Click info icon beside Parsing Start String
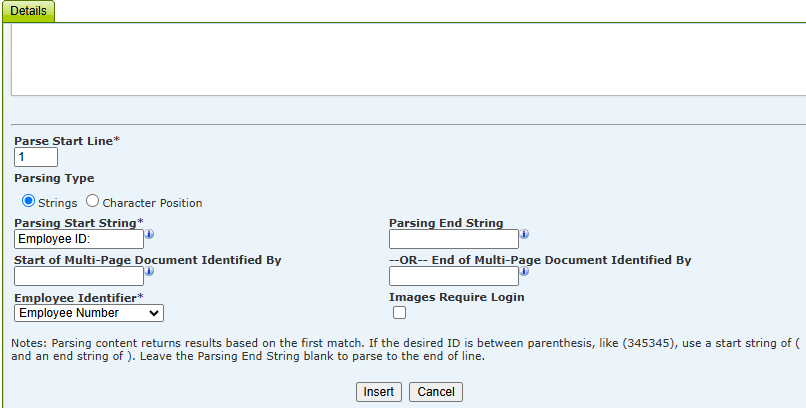 point(149,234)
